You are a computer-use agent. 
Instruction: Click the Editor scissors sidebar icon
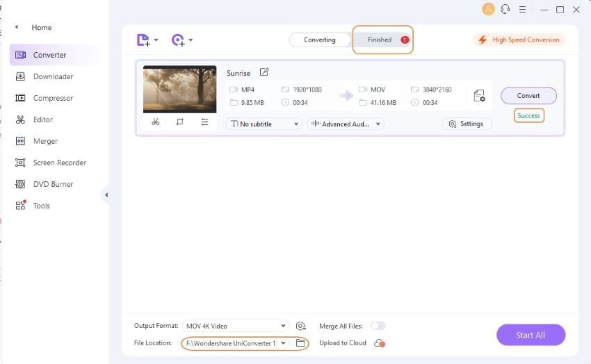[x=20, y=119]
